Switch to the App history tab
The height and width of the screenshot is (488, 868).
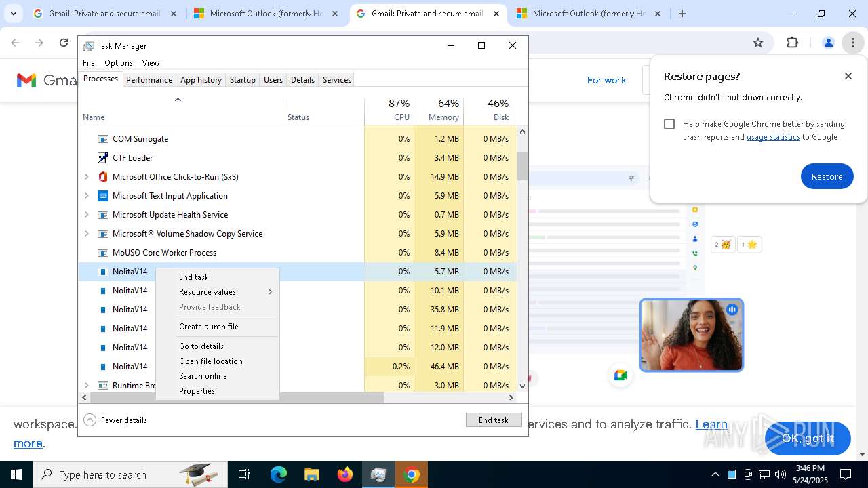[x=201, y=80]
